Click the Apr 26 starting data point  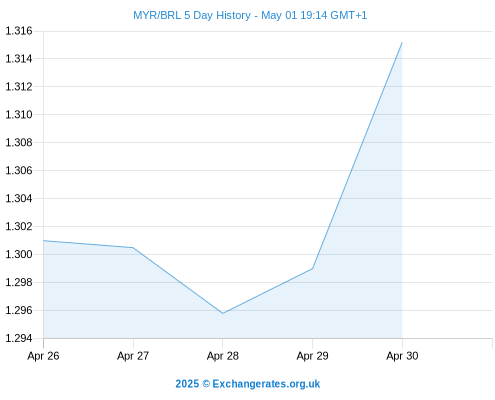click(x=44, y=241)
